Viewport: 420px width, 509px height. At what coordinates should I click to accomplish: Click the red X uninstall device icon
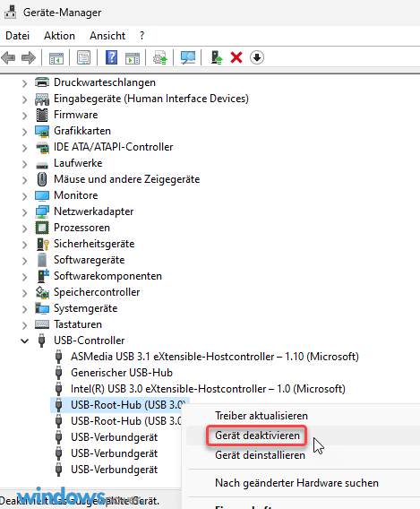(236, 57)
